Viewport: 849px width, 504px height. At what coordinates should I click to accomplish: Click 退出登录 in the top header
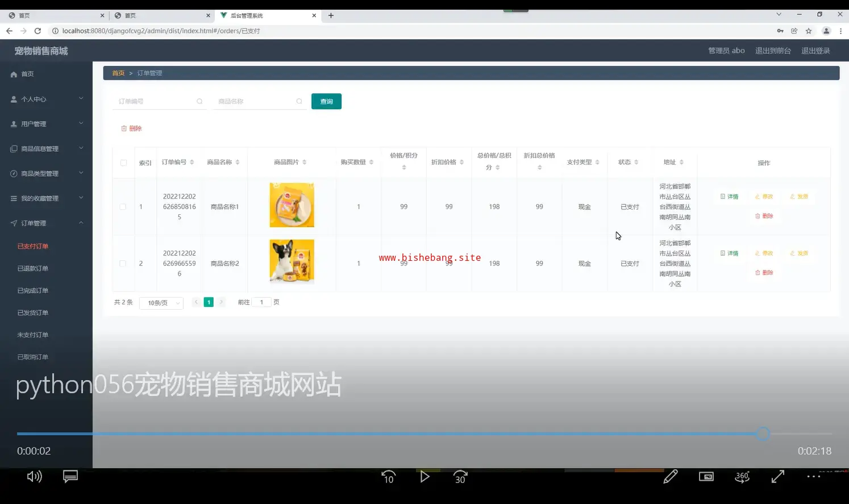815,51
